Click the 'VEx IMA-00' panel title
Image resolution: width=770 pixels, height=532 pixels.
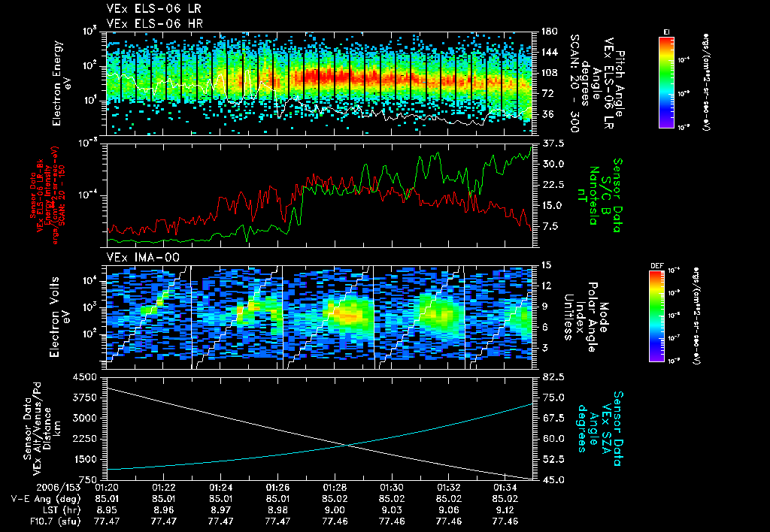click(143, 258)
